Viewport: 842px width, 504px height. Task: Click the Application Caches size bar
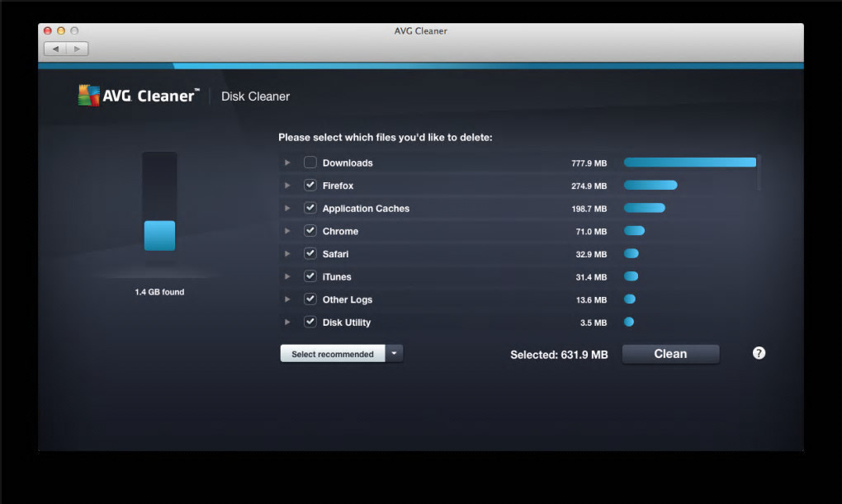(x=645, y=208)
